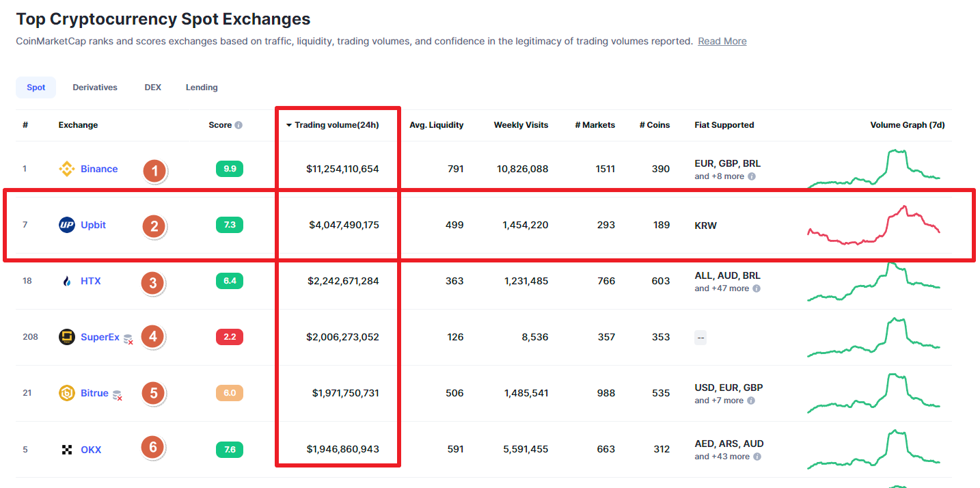The width and height of the screenshot is (980, 488).
Task: Select the Spot tab
Action: click(36, 87)
